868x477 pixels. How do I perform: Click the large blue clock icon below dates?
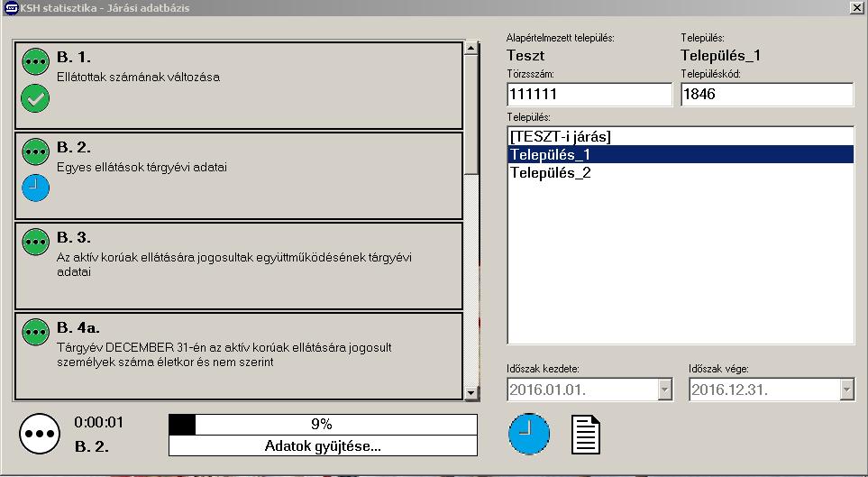tap(529, 434)
